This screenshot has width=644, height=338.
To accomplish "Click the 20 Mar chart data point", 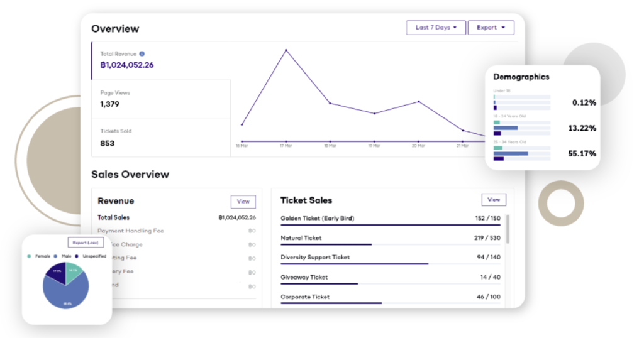I will (x=419, y=101).
